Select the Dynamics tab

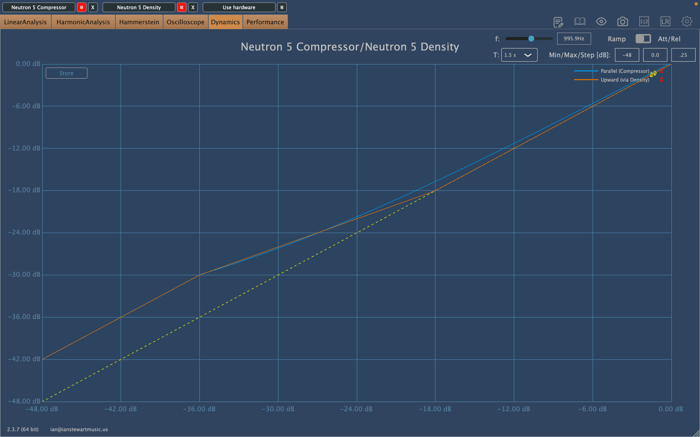tap(225, 22)
